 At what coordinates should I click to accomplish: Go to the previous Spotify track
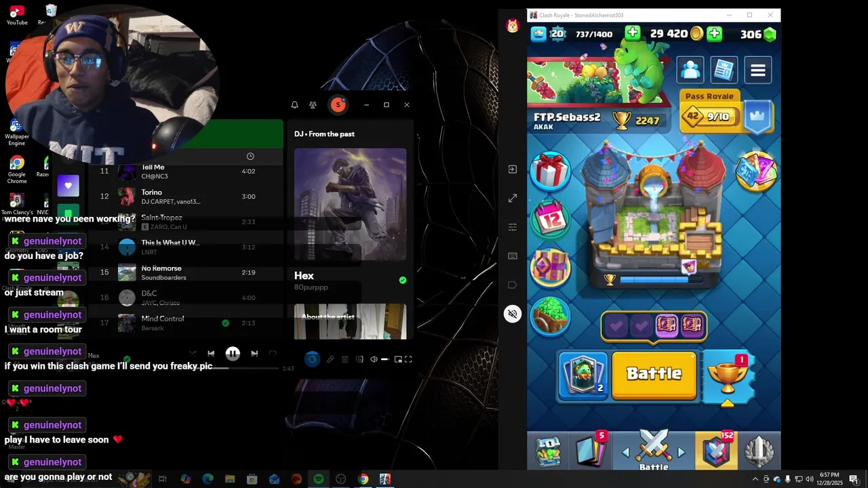(x=211, y=353)
